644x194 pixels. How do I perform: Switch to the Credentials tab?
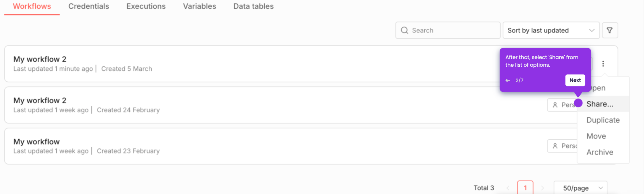pyautogui.click(x=89, y=6)
